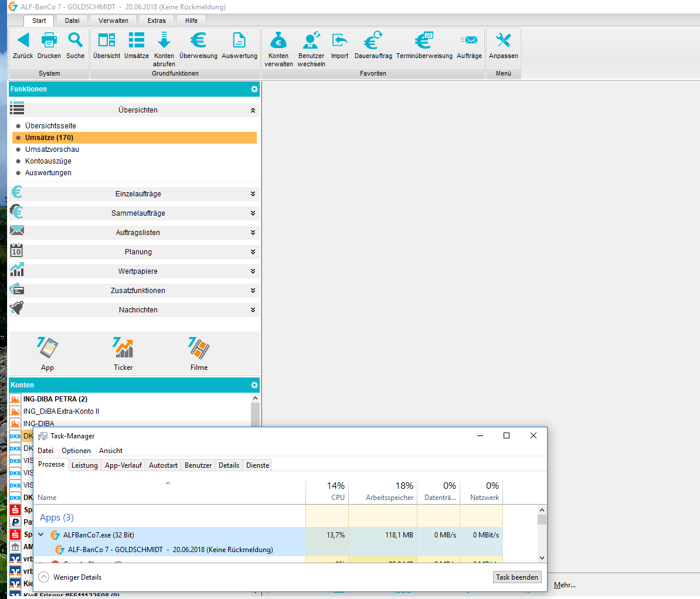Start a new Überweisung from ribbon
Viewport: 700px width, 599px height.
click(198, 40)
